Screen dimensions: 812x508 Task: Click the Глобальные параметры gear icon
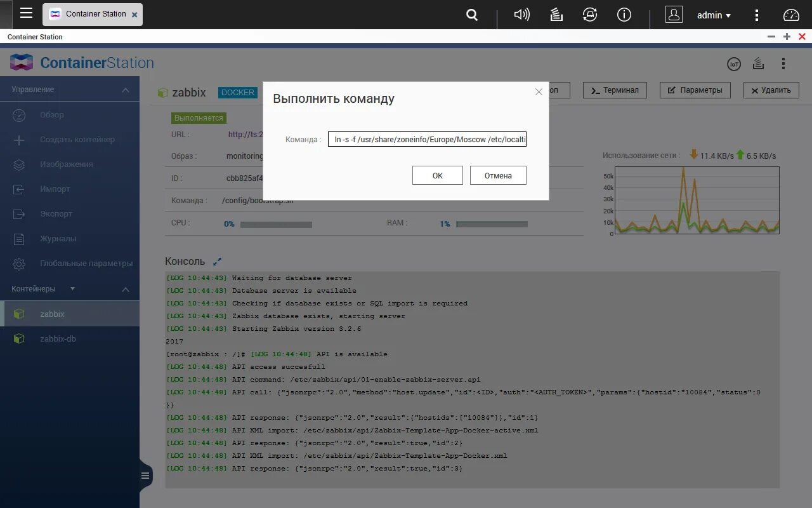[19, 264]
